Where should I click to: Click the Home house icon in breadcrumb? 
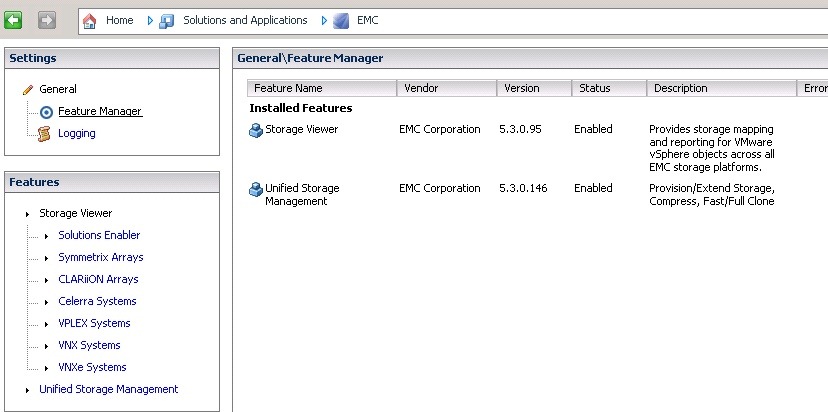90,20
